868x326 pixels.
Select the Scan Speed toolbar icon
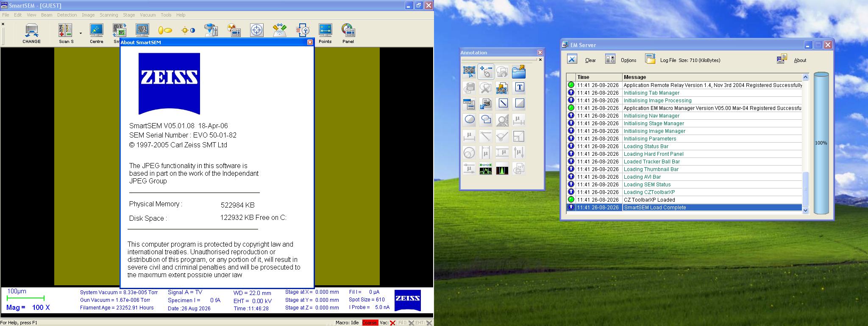[x=66, y=34]
